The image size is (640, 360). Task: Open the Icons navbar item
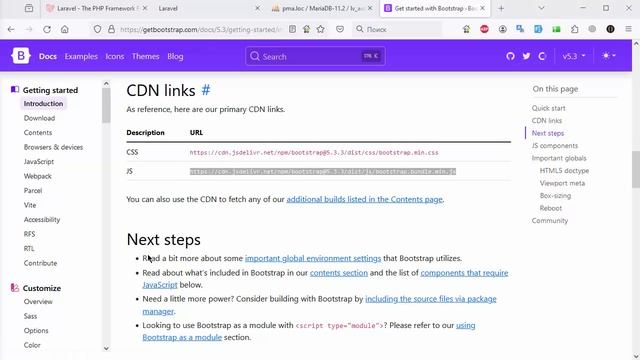pyautogui.click(x=115, y=56)
